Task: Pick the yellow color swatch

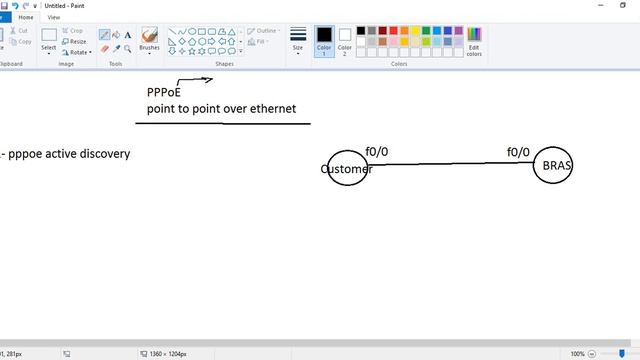Action: (415, 31)
